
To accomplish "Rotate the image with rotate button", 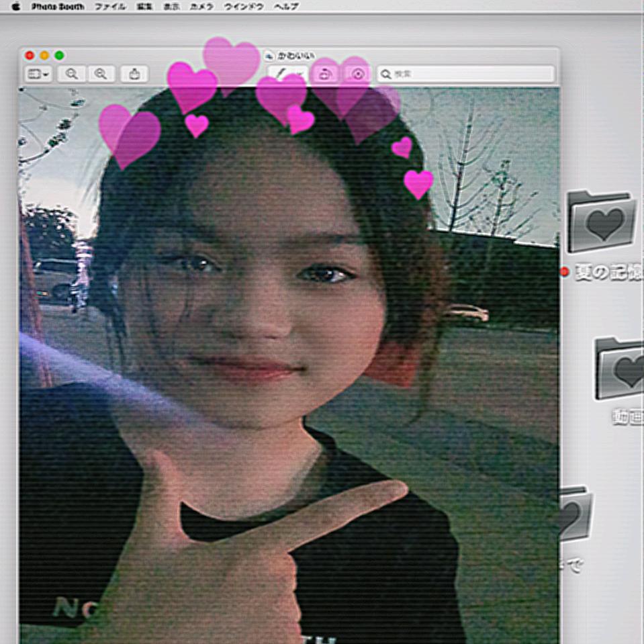I will (x=325, y=75).
